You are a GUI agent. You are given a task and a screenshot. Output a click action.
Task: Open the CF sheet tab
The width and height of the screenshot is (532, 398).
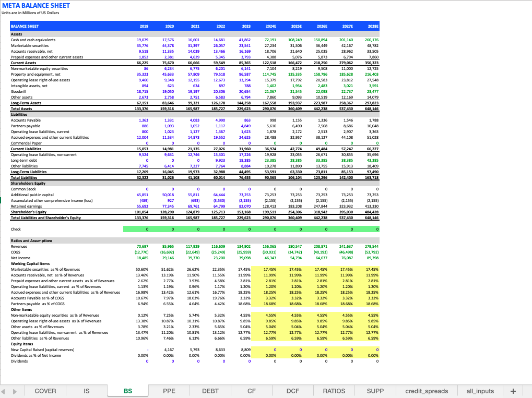(252, 391)
